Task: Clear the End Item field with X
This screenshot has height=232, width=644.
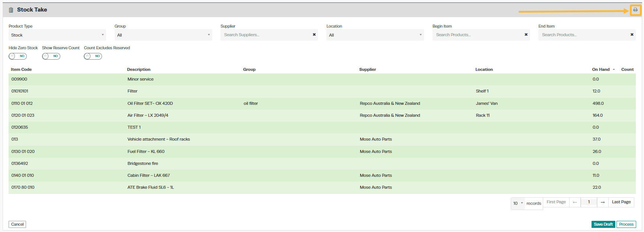Action: tap(632, 35)
